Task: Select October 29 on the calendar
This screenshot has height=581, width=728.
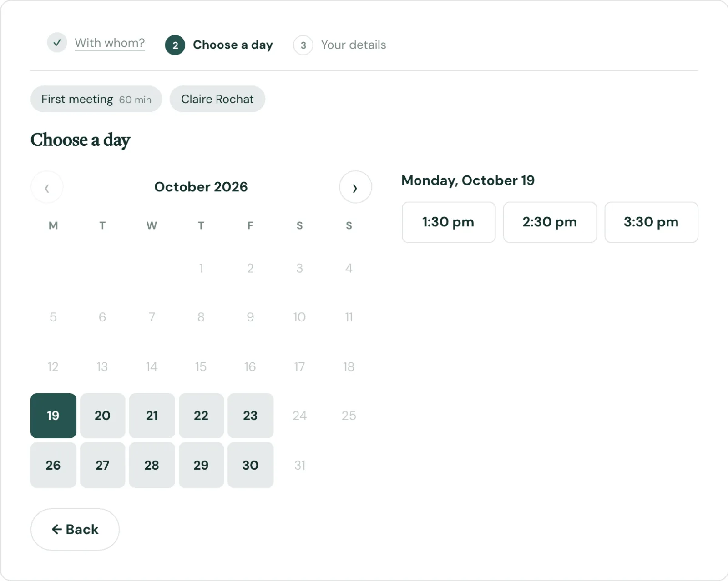Action: (x=201, y=465)
